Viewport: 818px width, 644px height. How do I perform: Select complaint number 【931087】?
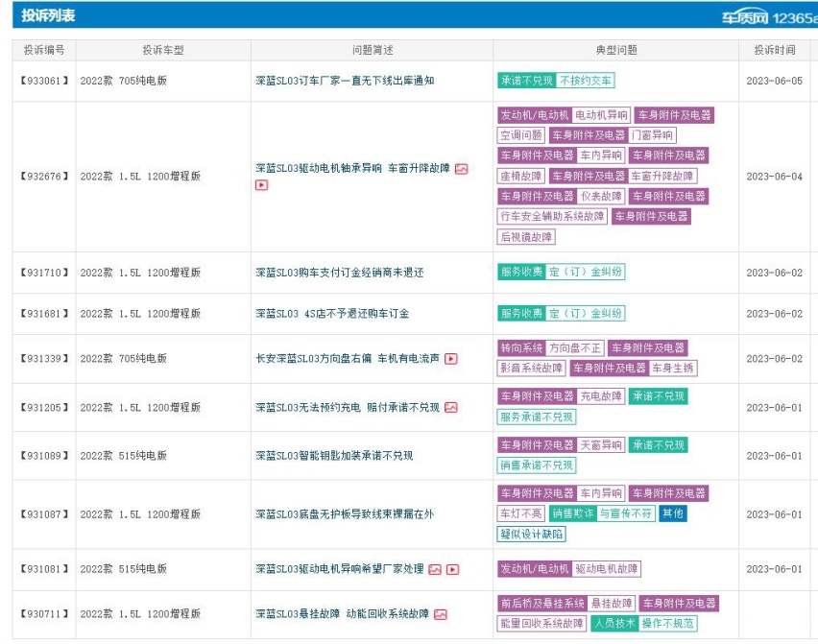coord(44,514)
